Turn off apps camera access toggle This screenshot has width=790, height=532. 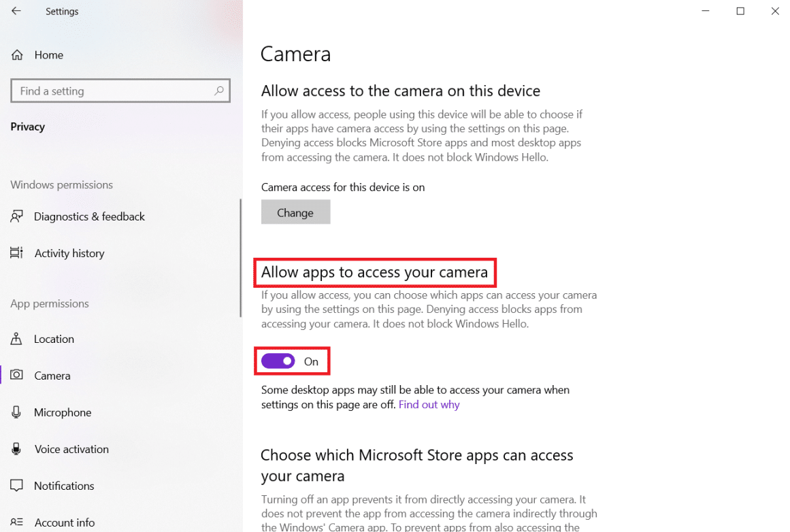click(278, 361)
